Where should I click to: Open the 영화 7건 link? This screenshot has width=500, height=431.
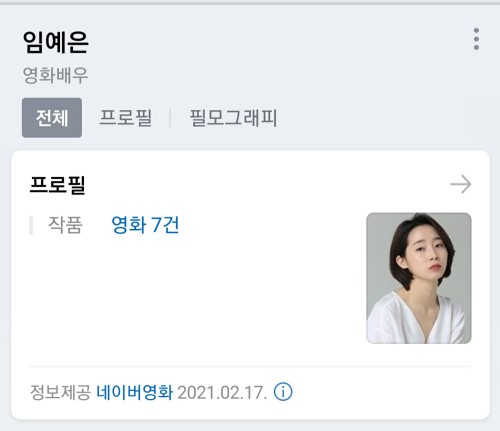(x=145, y=225)
